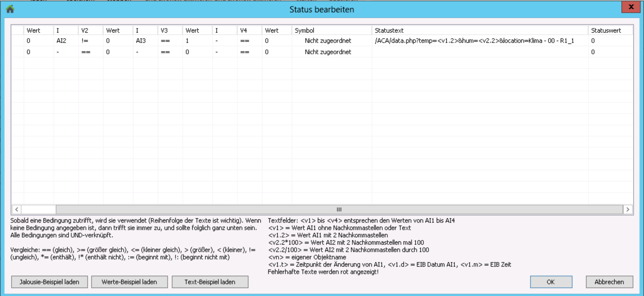644x296 pixels.
Task: Click the right arrow of horizontal scrollbar
Action: click(x=628, y=209)
